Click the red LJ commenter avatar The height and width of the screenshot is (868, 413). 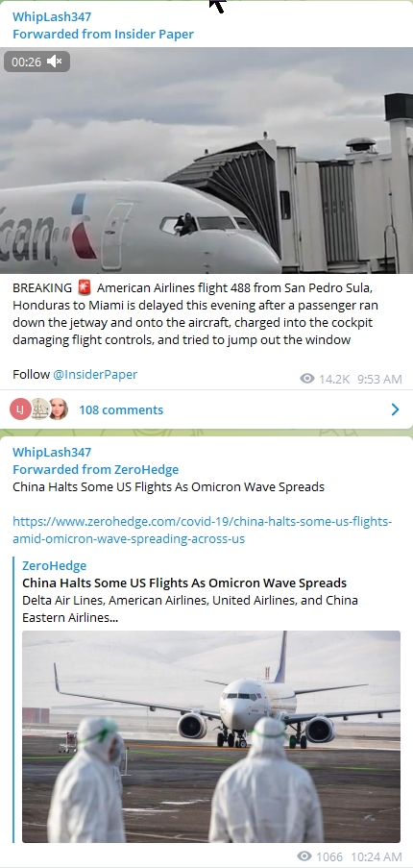[x=20, y=409]
